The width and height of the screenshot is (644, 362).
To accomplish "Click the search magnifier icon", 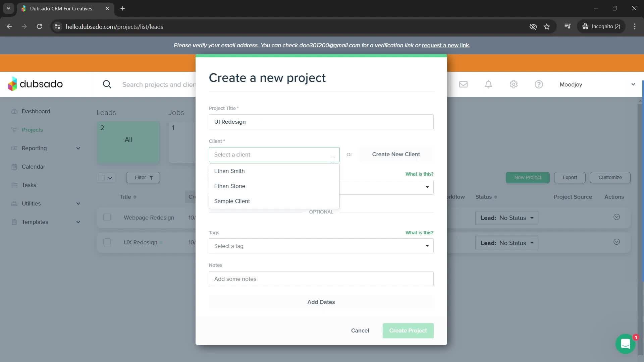I will [107, 84].
